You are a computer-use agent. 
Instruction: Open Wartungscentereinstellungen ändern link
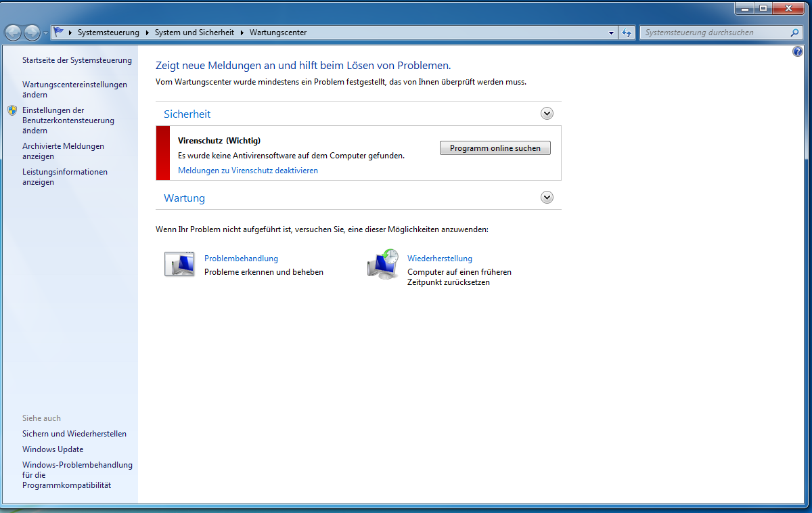tap(74, 90)
